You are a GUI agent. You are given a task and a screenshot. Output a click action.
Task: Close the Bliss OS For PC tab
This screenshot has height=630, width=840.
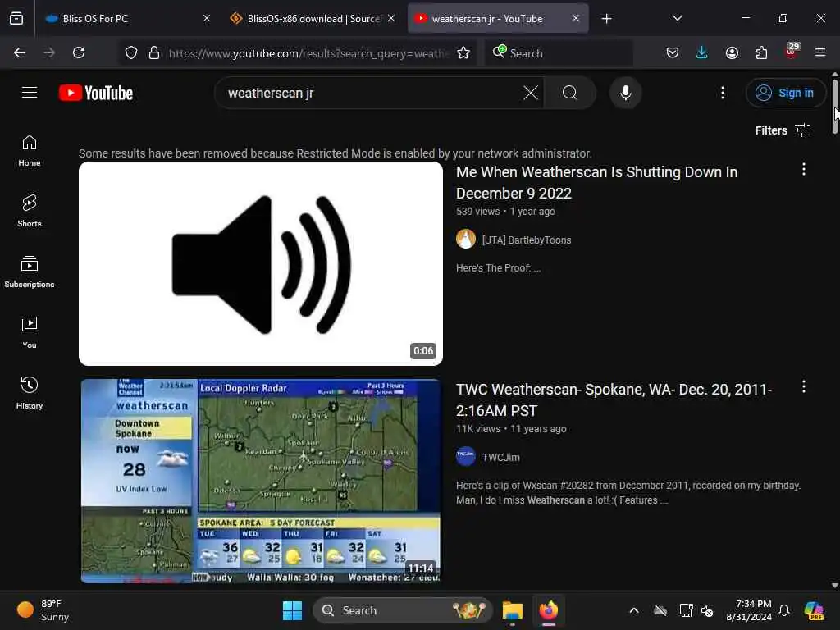[x=206, y=18]
